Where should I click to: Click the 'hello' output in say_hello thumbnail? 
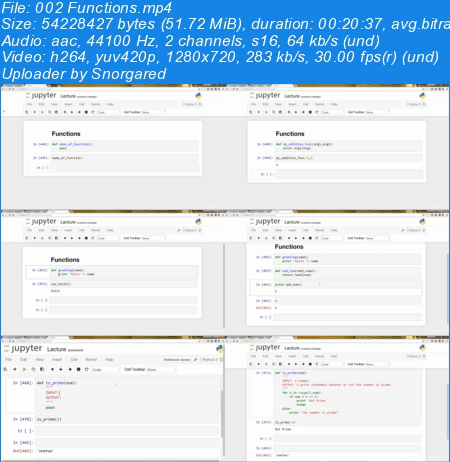click(x=55, y=291)
